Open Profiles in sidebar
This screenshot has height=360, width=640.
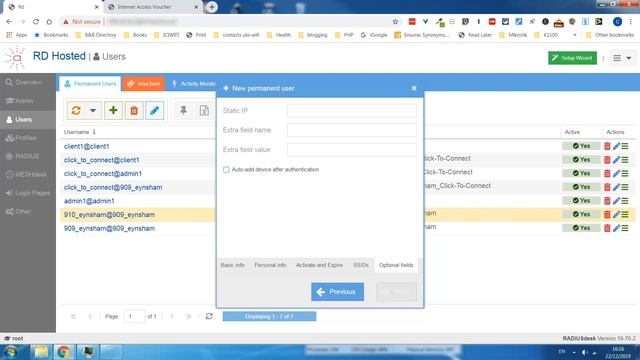(28, 138)
